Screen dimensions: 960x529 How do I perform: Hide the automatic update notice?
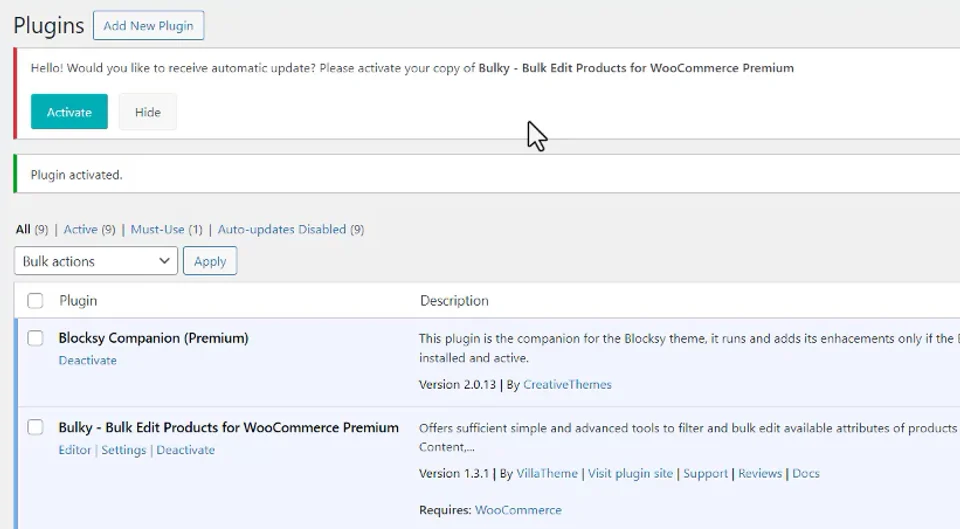pyautogui.click(x=148, y=111)
